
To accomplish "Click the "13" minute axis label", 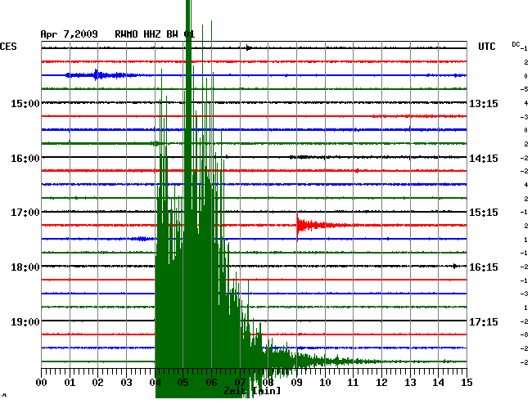I will (x=410, y=383).
